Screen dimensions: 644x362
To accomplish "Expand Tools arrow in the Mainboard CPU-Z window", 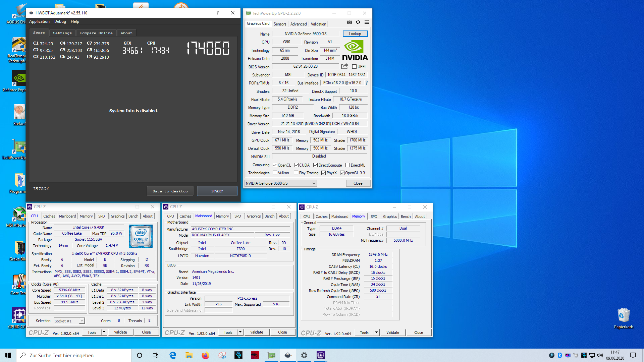I will coord(240,332).
